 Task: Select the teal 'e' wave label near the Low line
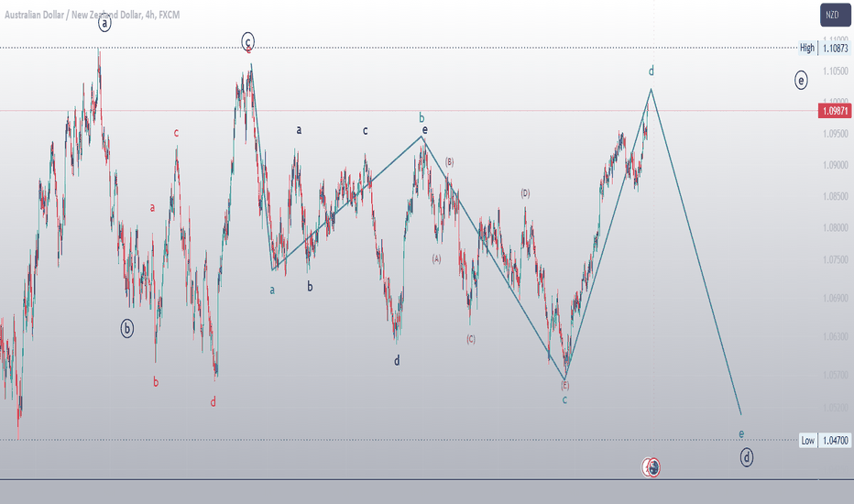click(741, 433)
